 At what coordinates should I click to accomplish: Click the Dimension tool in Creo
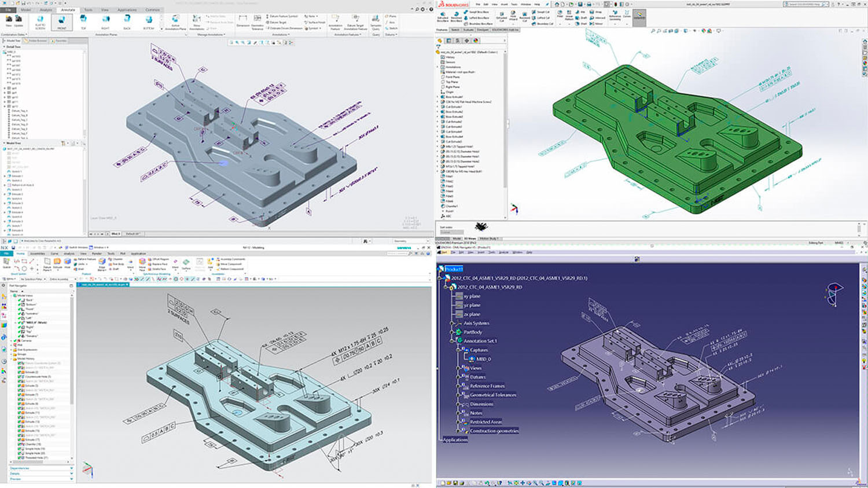(243, 21)
